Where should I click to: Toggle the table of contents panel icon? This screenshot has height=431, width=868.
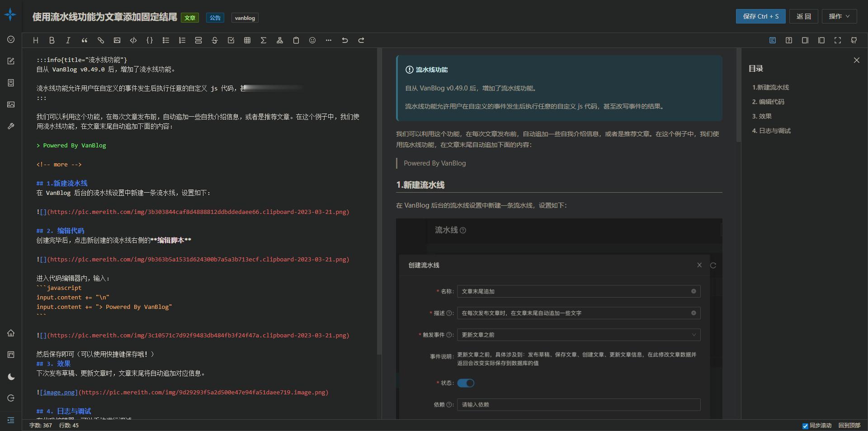coord(773,40)
